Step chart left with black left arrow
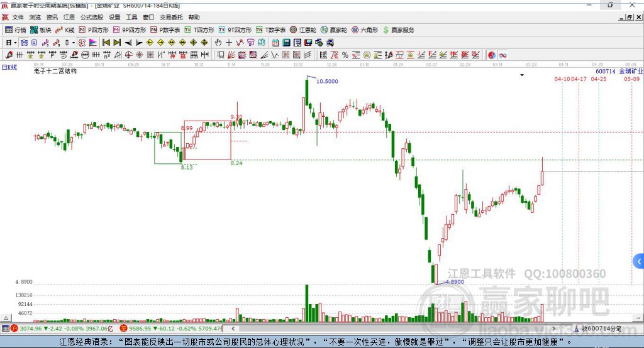Image resolution: width=644 pixels, height=348 pixels. tap(128, 43)
